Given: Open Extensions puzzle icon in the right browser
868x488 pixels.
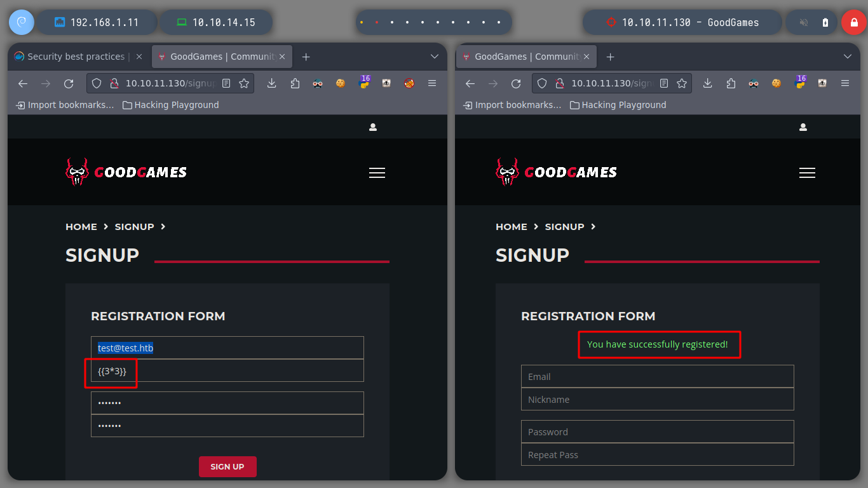Looking at the screenshot, I should [x=731, y=83].
